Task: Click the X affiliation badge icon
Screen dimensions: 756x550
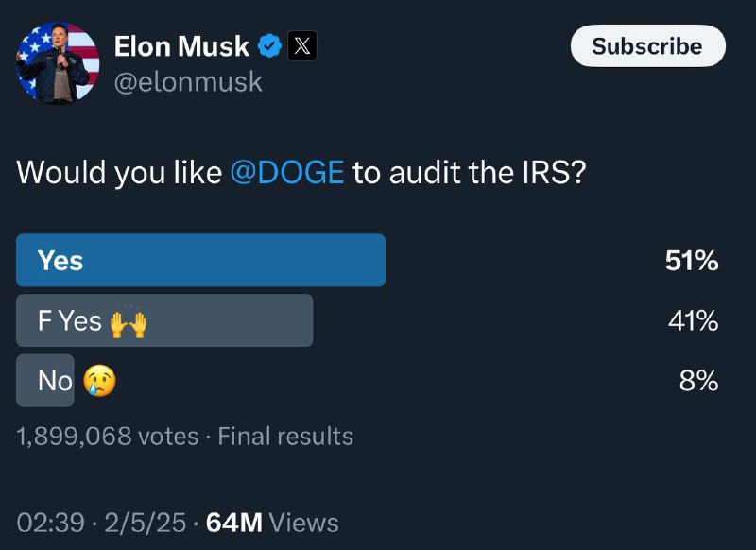Action: click(x=301, y=46)
